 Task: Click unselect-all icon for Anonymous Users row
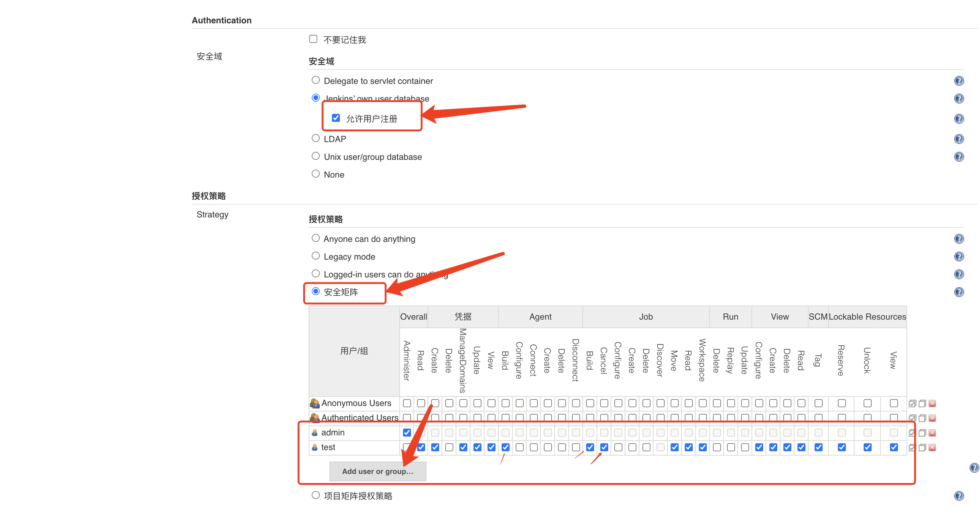point(922,404)
